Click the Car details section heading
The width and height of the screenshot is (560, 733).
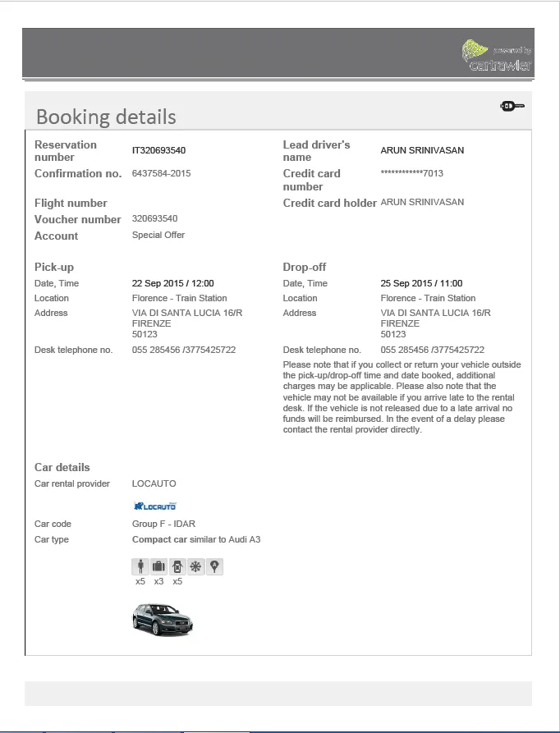62,467
